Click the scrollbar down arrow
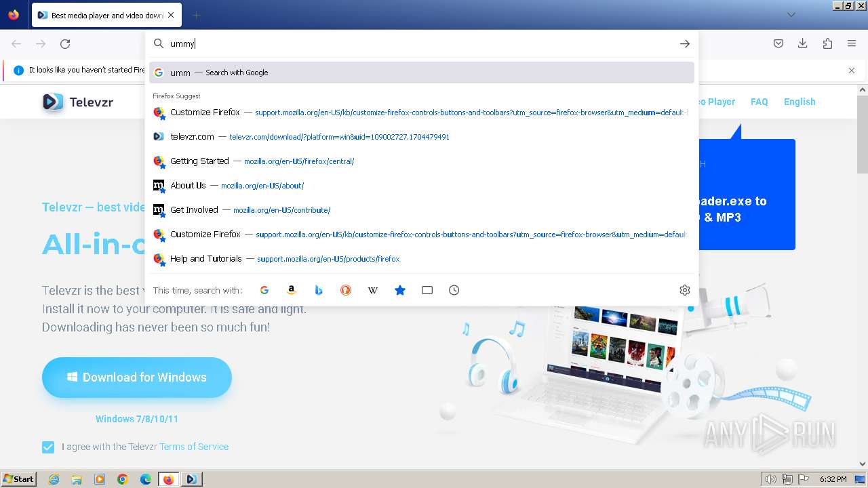868x488 pixels. pos(863,464)
